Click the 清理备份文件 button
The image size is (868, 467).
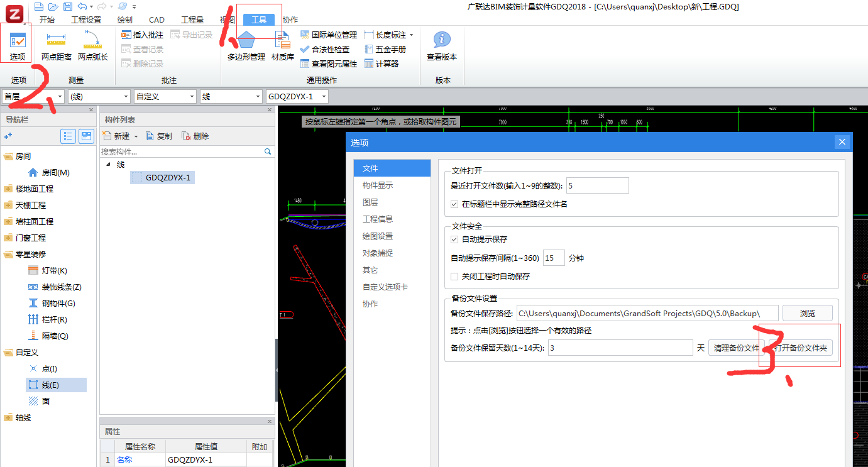click(x=737, y=348)
